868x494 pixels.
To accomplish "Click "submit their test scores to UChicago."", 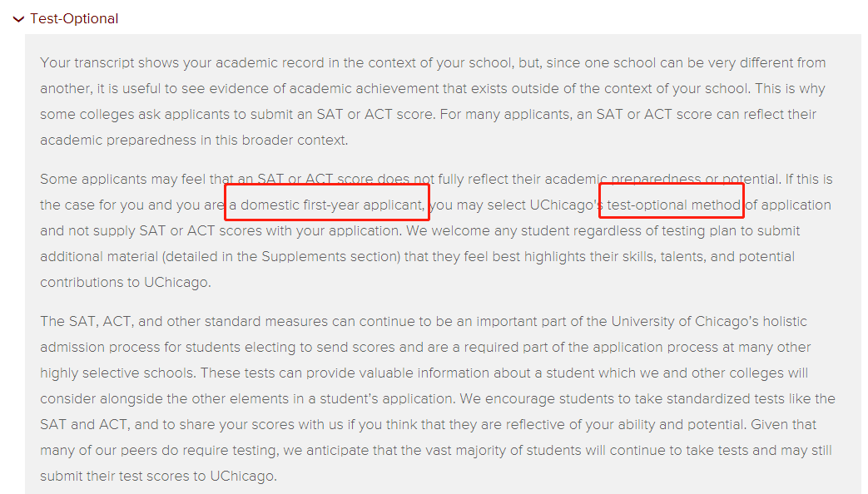I will pyautogui.click(x=158, y=476).
